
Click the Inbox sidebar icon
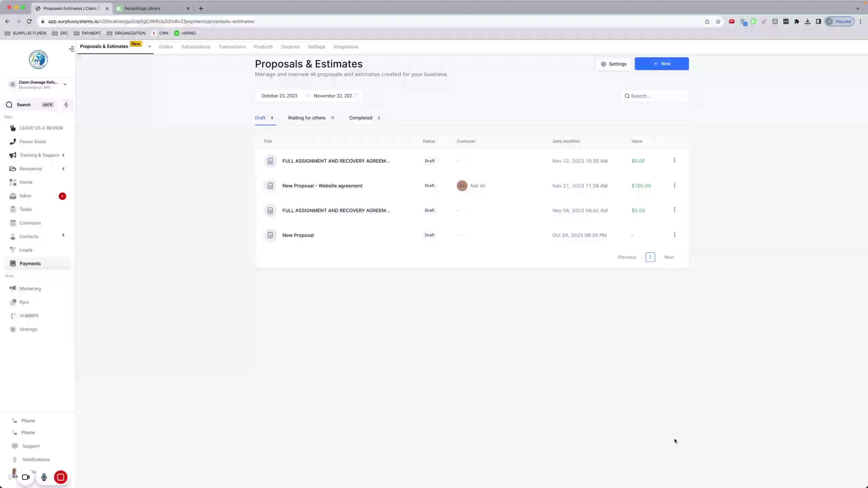click(x=13, y=196)
